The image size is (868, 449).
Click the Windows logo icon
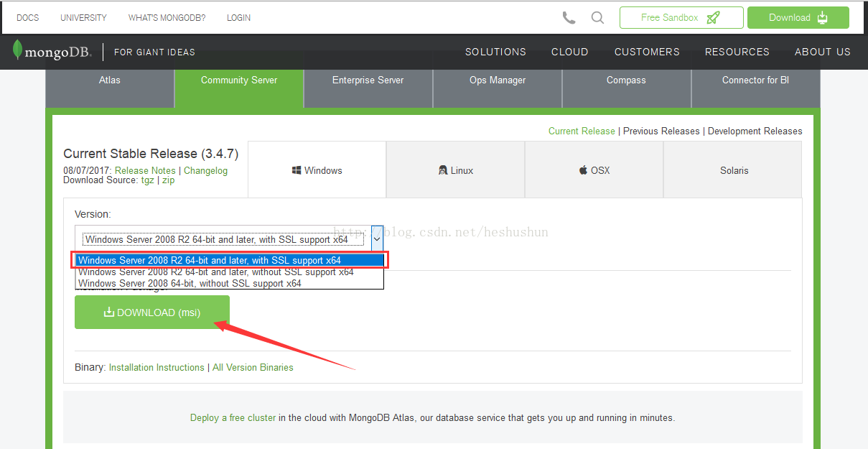click(x=296, y=170)
